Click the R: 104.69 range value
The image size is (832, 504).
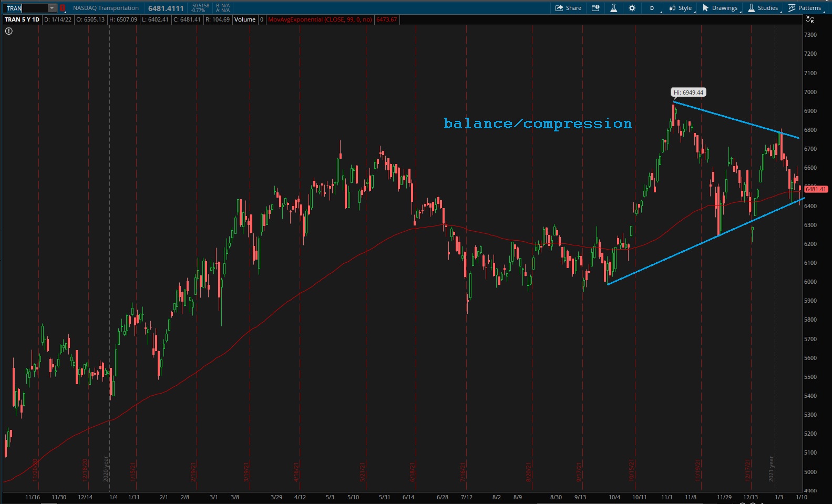tap(218, 19)
